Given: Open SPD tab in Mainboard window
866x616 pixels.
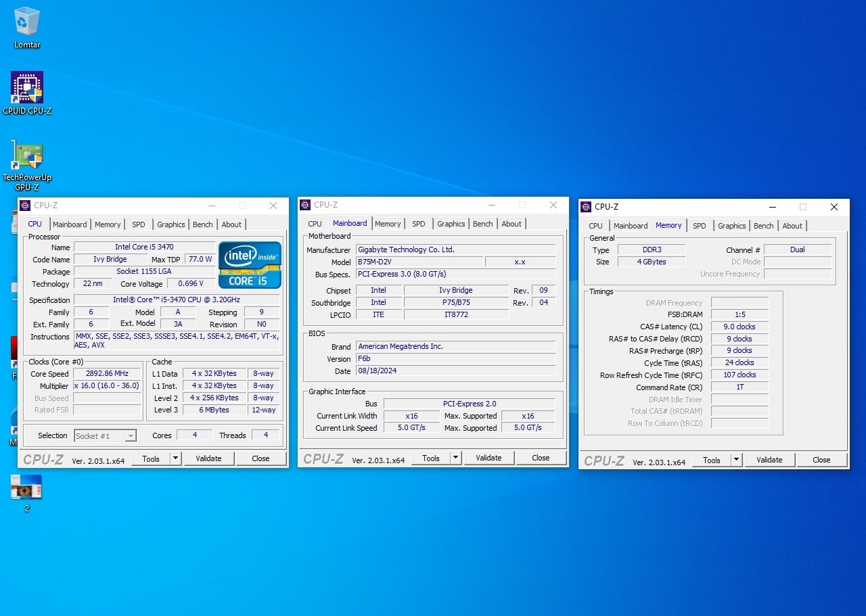Looking at the screenshot, I should click(419, 224).
